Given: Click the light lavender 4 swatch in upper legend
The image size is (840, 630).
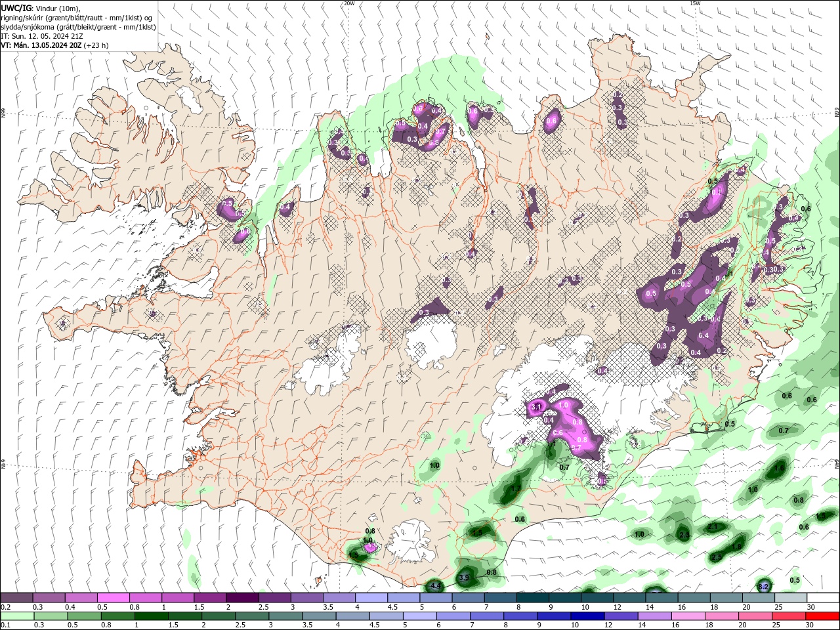Looking at the screenshot, I should click(x=371, y=598).
